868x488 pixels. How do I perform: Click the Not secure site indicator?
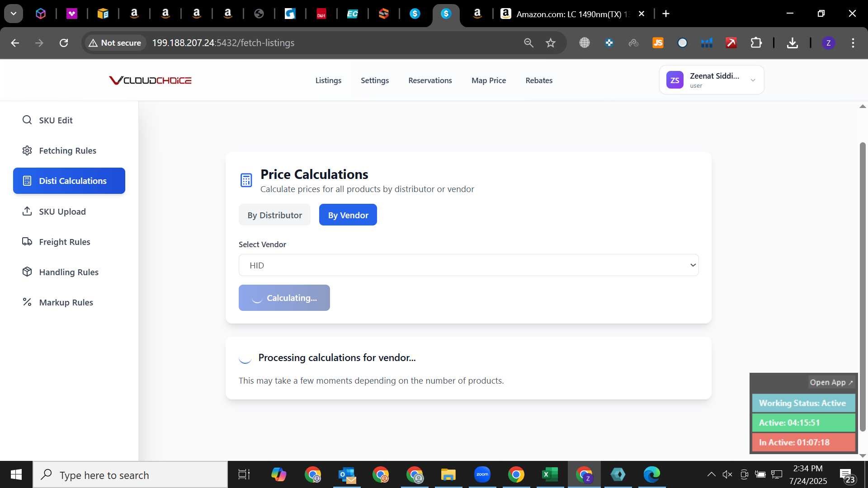tap(115, 43)
